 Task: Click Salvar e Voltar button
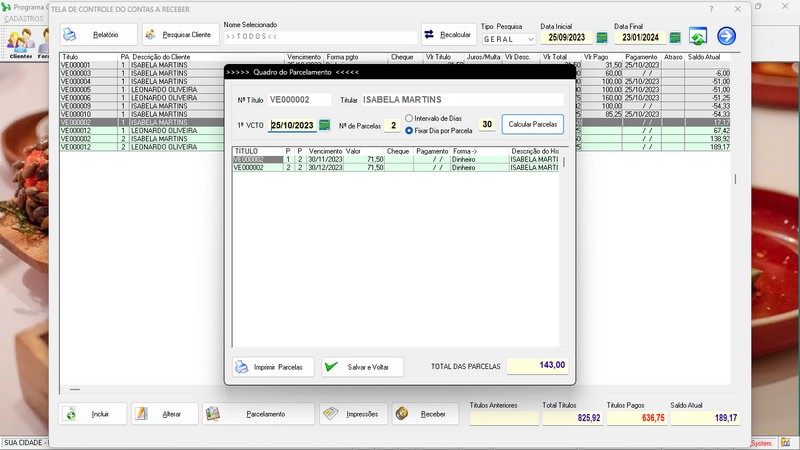click(362, 367)
